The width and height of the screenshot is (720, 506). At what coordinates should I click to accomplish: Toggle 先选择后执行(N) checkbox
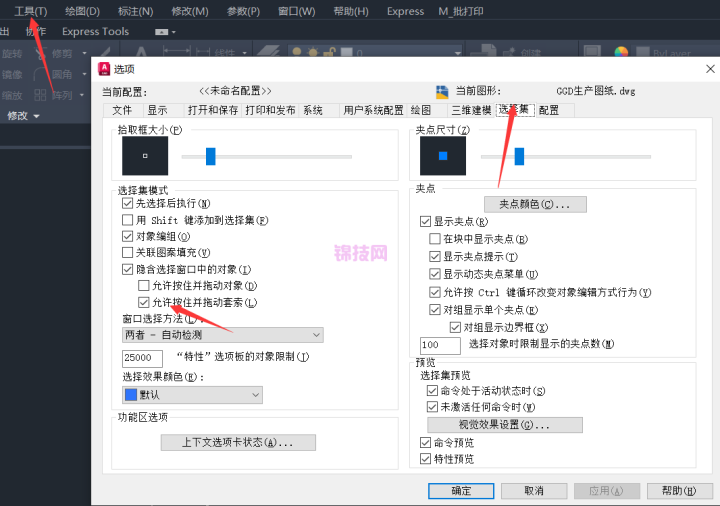click(x=128, y=203)
